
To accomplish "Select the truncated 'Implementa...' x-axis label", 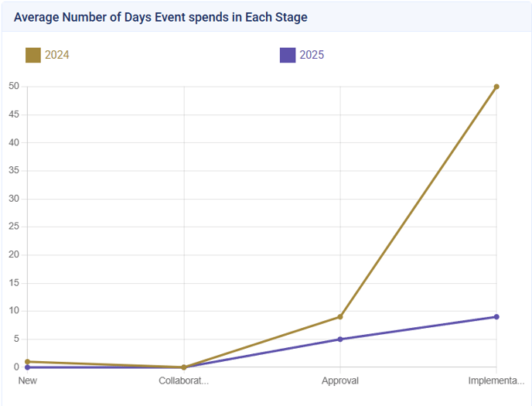I will (x=496, y=381).
